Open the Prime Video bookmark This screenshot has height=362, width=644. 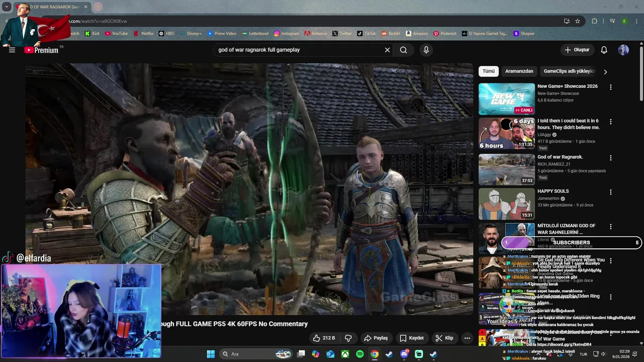click(x=222, y=34)
